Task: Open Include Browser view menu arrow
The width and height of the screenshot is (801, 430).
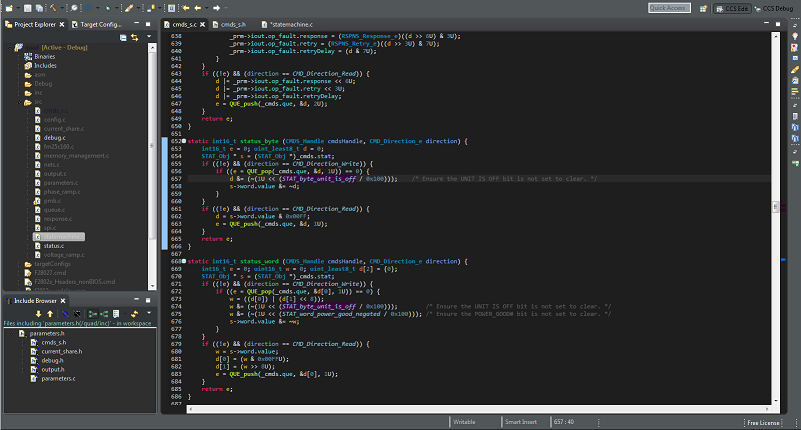Action: pyautogui.click(x=149, y=313)
